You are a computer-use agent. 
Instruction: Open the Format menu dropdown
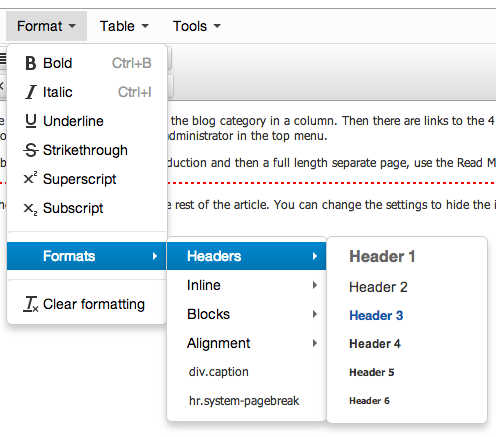(x=46, y=26)
